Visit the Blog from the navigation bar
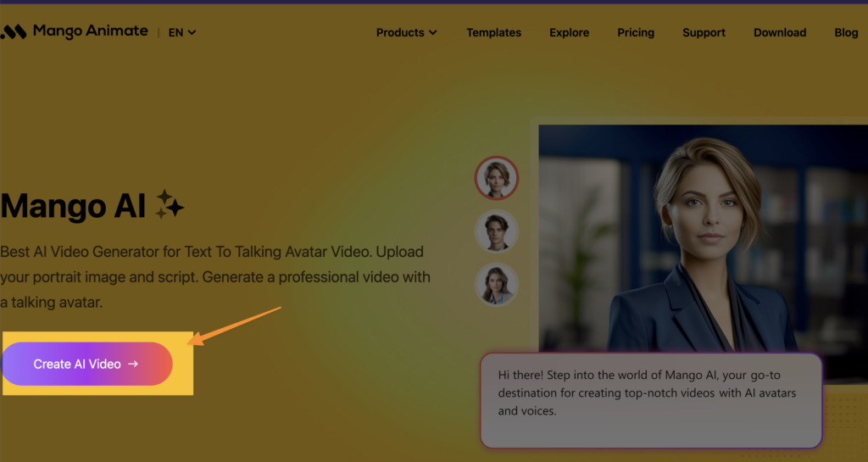 [x=846, y=33]
